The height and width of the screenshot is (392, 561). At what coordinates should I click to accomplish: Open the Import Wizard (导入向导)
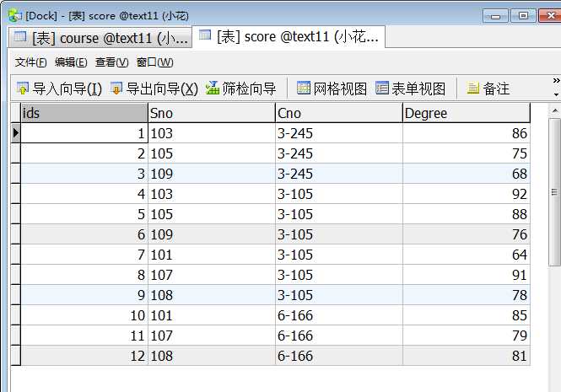click(59, 89)
